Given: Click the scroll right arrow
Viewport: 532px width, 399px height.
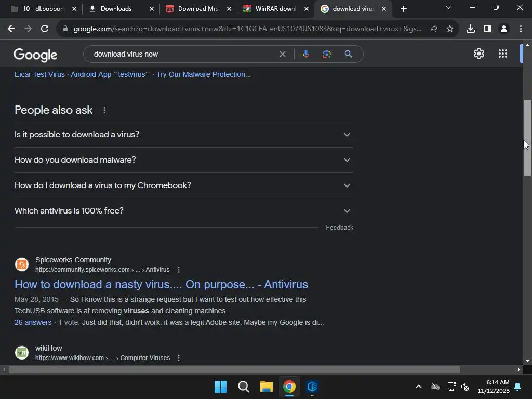Looking at the screenshot, I should 519,369.
